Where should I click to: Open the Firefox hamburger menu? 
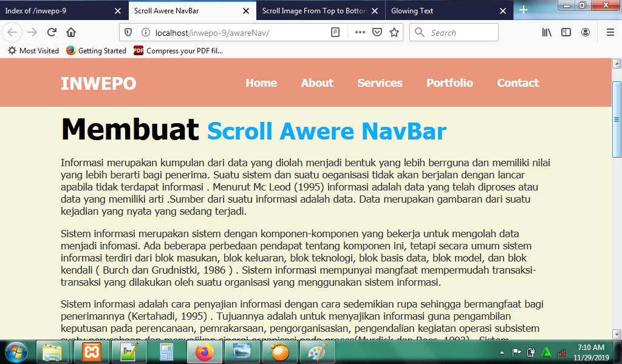(610, 32)
